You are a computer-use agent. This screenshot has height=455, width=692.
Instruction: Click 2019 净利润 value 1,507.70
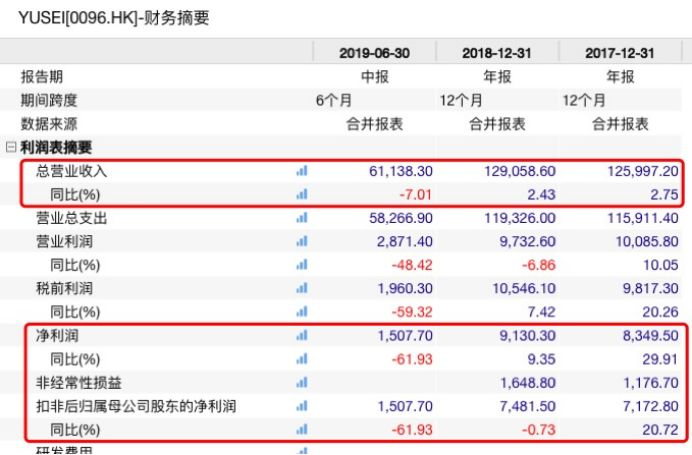click(x=400, y=336)
